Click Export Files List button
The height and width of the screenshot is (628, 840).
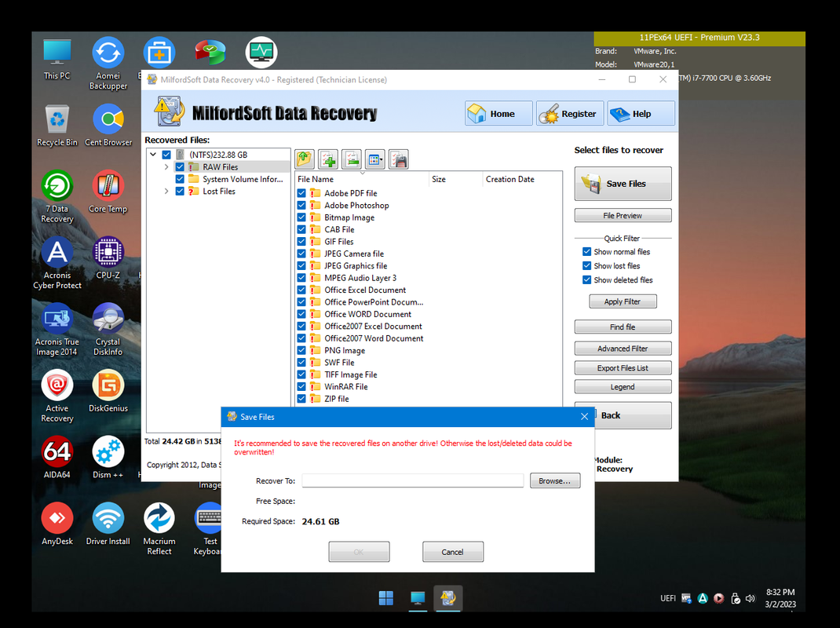point(623,368)
